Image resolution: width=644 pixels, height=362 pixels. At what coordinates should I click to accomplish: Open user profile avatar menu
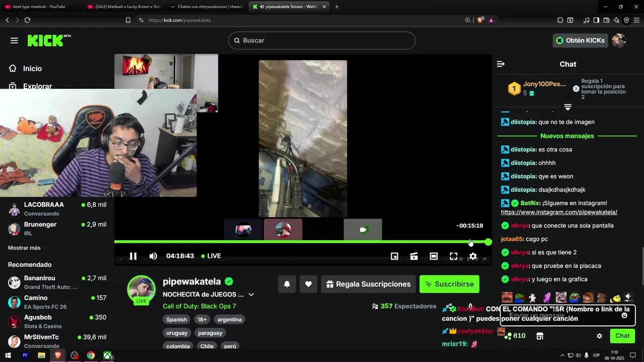point(619,40)
